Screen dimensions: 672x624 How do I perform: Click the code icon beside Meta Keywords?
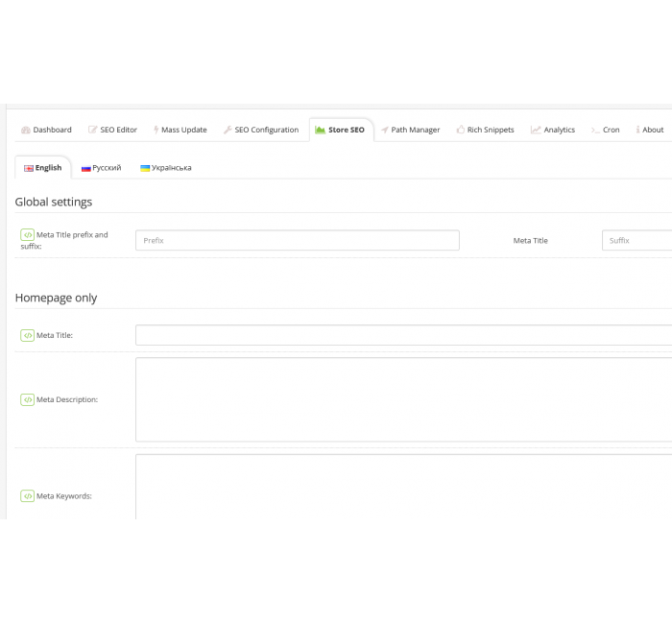point(28,496)
